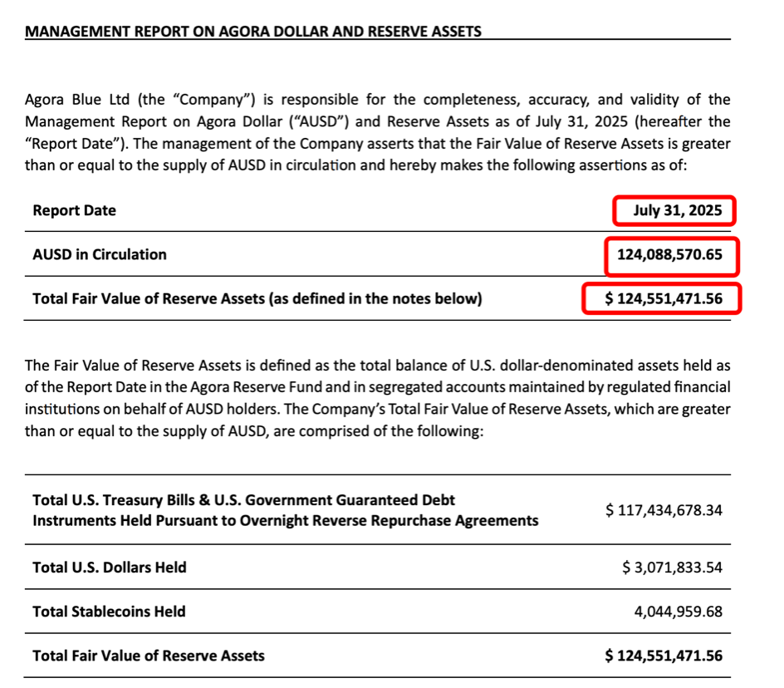Select the "AUSD in Circulation" row label
784x688 pixels.
click(x=99, y=255)
